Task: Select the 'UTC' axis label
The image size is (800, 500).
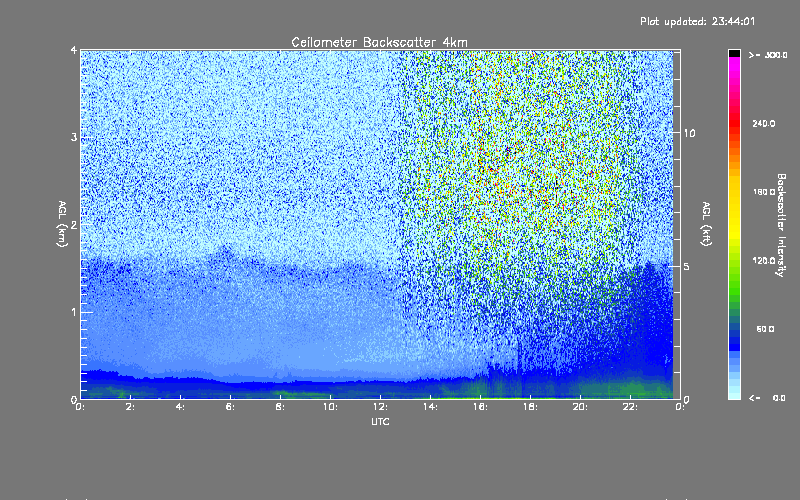Action: tap(380, 421)
